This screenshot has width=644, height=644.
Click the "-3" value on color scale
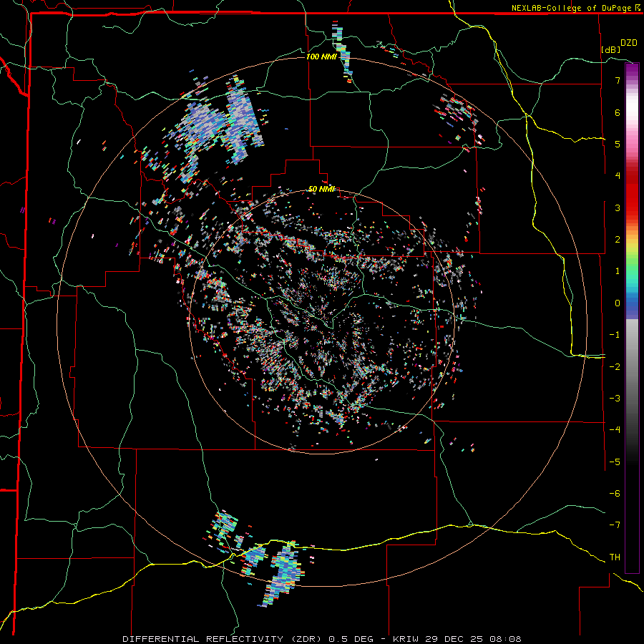click(x=615, y=399)
